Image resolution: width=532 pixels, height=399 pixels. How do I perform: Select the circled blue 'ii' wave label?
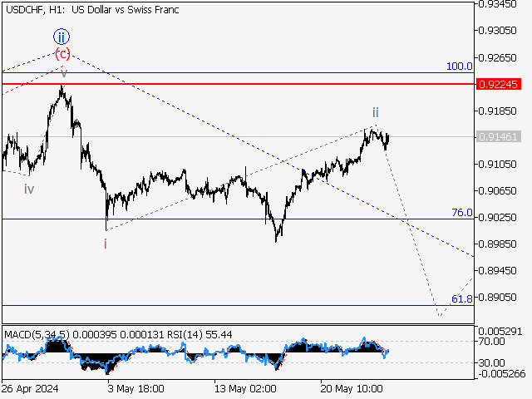[62, 37]
